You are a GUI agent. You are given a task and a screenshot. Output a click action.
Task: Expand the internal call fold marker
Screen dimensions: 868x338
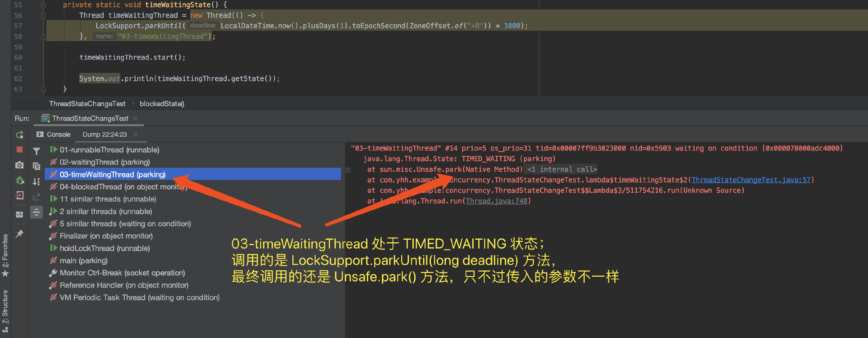(348, 170)
